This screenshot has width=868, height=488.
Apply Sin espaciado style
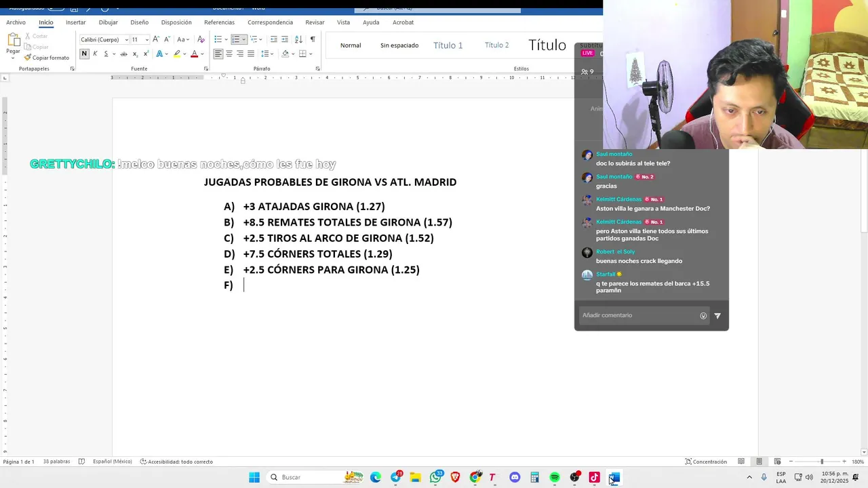coord(399,45)
